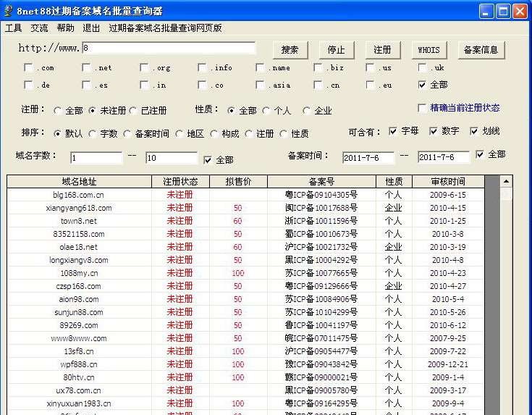The width and height of the screenshot is (532, 415).
Task: Select 注册 全部 radio button
Action: 57,111
